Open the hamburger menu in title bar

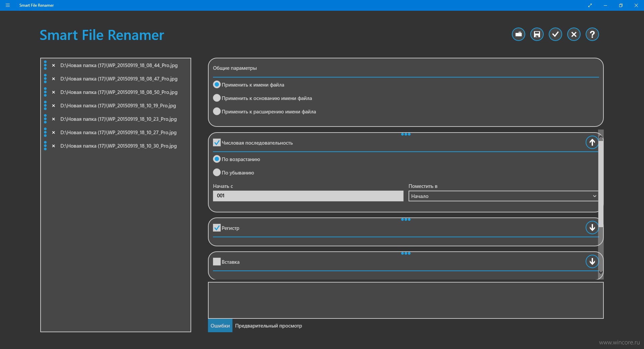[x=8, y=5]
